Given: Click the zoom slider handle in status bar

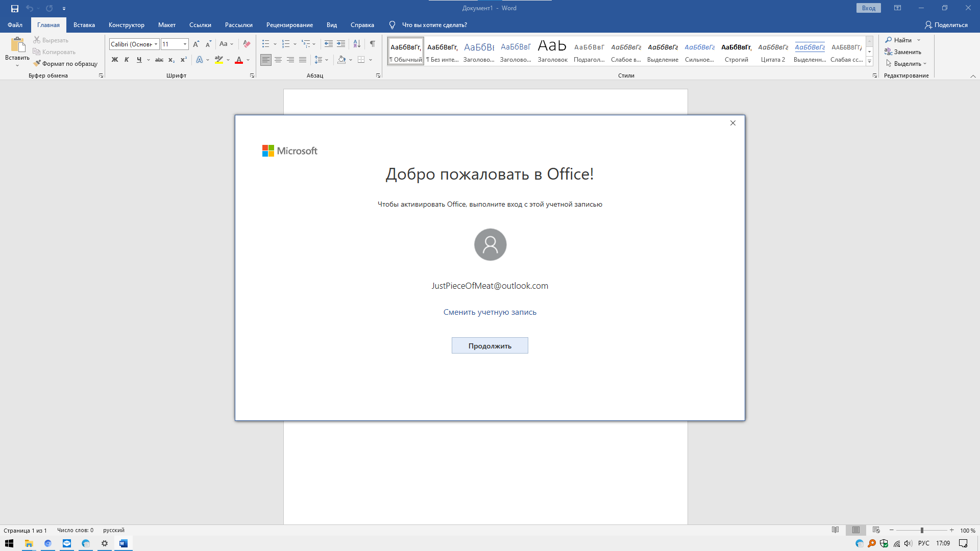Looking at the screenshot, I should click(x=922, y=530).
